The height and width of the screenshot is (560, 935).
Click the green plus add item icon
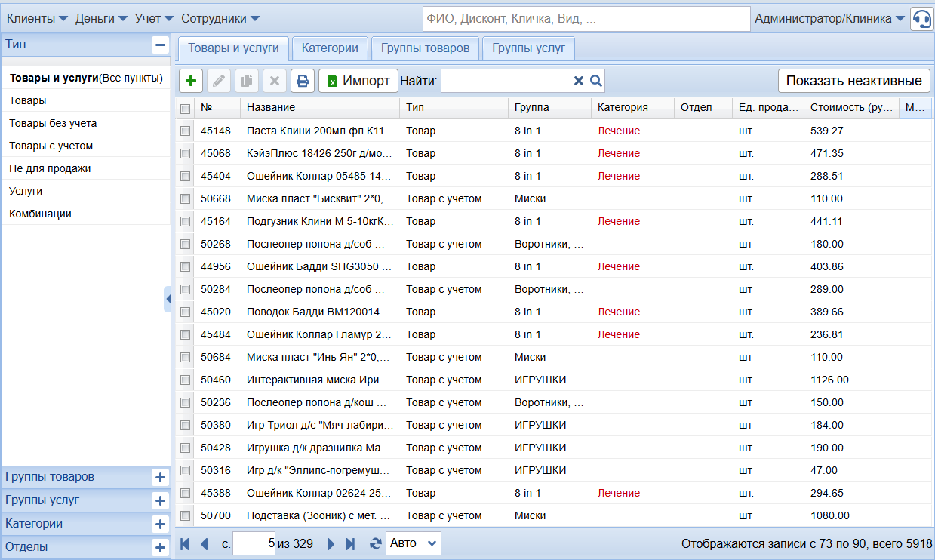[191, 81]
